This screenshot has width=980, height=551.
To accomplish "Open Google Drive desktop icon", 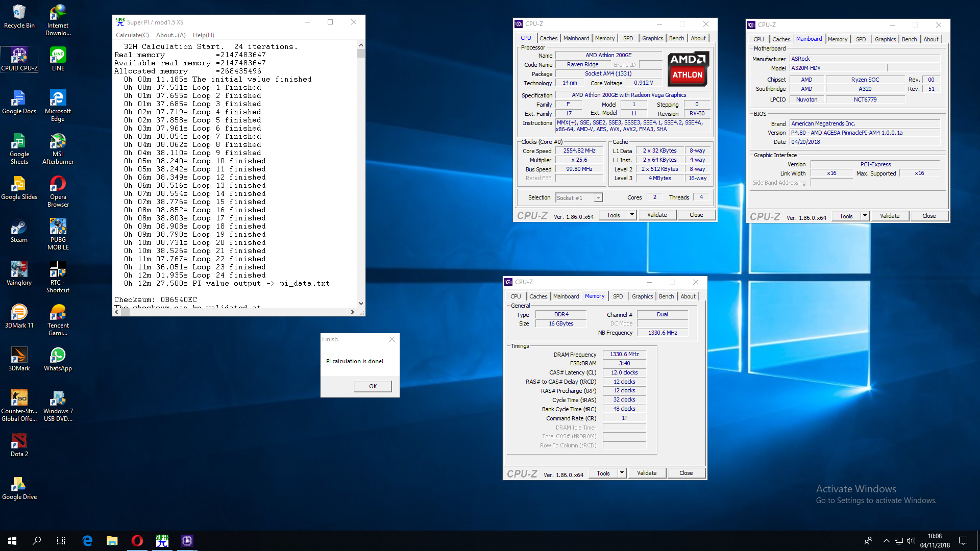I will coord(19,488).
